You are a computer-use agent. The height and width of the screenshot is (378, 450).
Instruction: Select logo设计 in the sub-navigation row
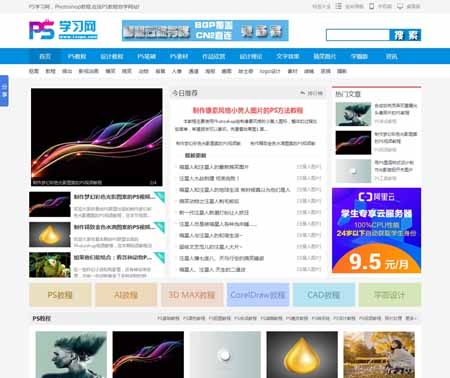pyautogui.click(x=270, y=71)
